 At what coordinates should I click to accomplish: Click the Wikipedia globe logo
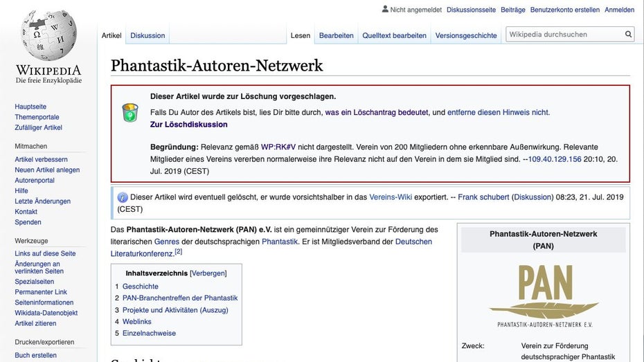pyautogui.click(x=48, y=35)
